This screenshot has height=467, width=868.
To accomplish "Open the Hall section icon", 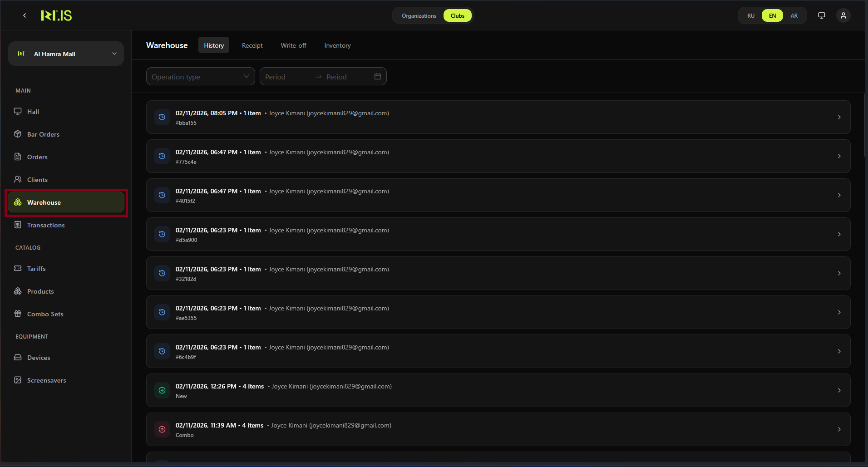I will click(17, 111).
